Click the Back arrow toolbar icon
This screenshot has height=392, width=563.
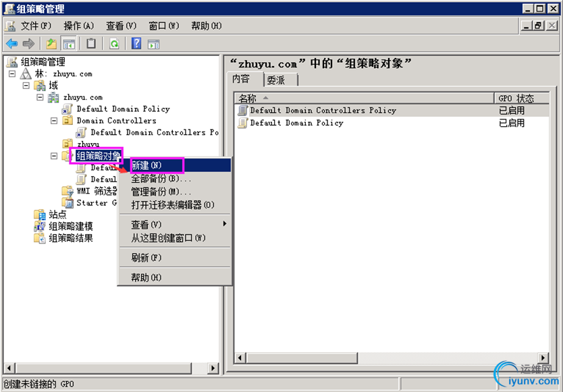(x=12, y=44)
